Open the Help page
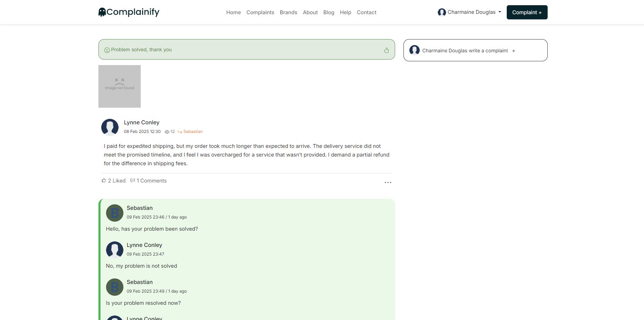This screenshot has height=320, width=644. (x=346, y=12)
